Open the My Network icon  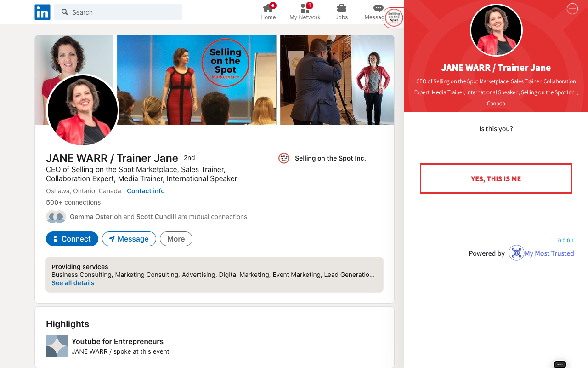[x=305, y=8]
